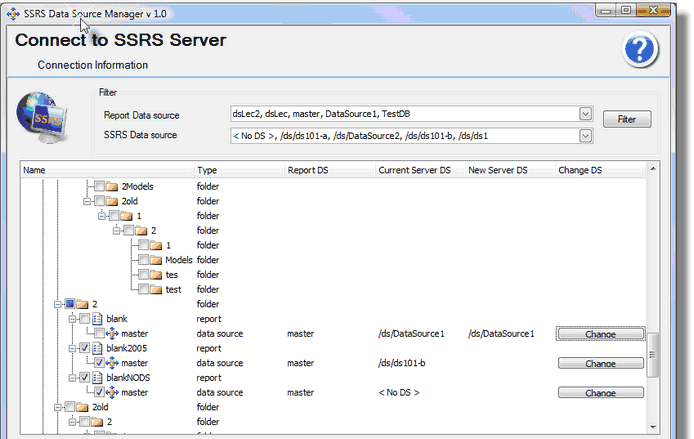Click the Change DS column header
Image resolution: width=694 pixels, height=439 pixels.
tap(601, 170)
